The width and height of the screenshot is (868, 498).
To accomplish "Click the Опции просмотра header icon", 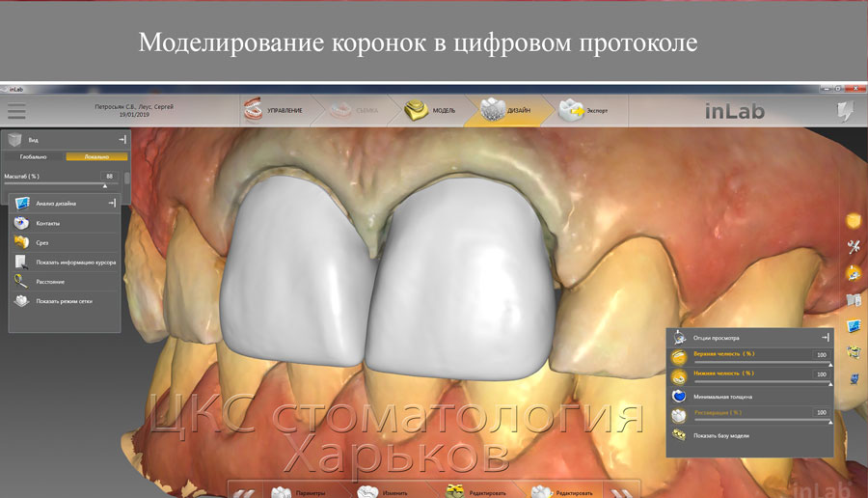I will (x=679, y=338).
